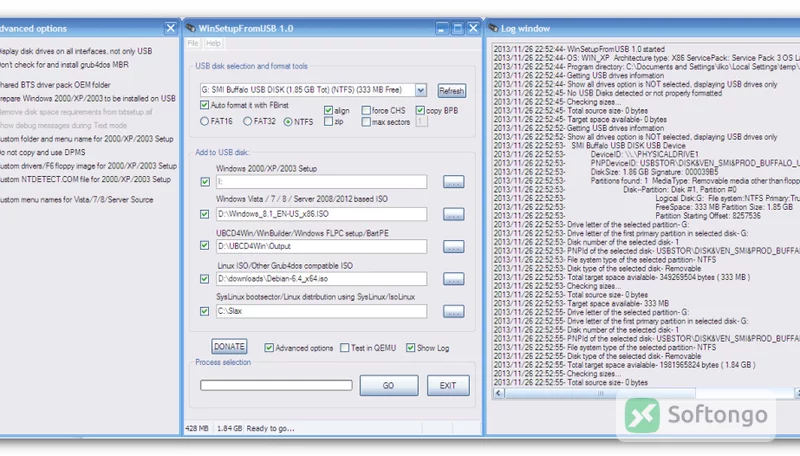
Task: Uncheck the SysLinux bootsector checkbox
Action: [205, 311]
